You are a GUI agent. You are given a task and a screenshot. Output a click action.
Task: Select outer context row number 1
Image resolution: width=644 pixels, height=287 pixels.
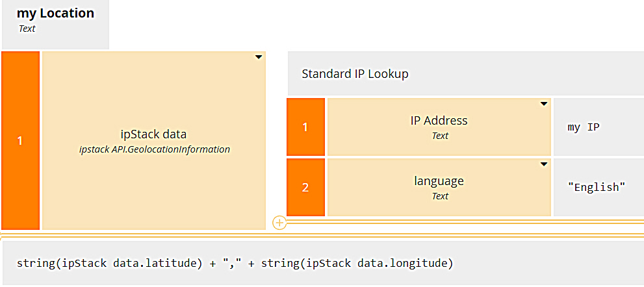click(x=20, y=140)
